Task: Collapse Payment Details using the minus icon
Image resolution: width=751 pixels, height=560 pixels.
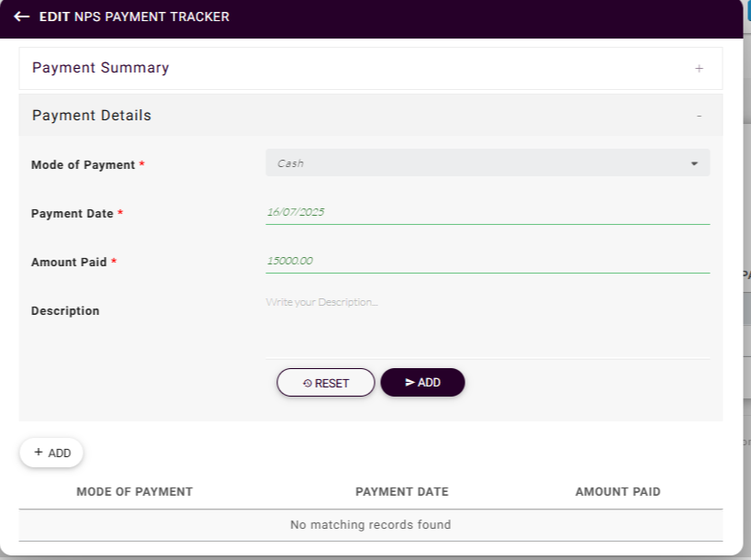Action: point(699,116)
